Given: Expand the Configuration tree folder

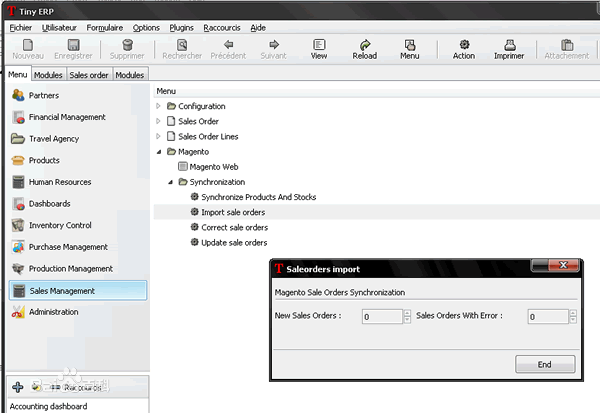Looking at the screenshot, I should (x=158, y=106).
